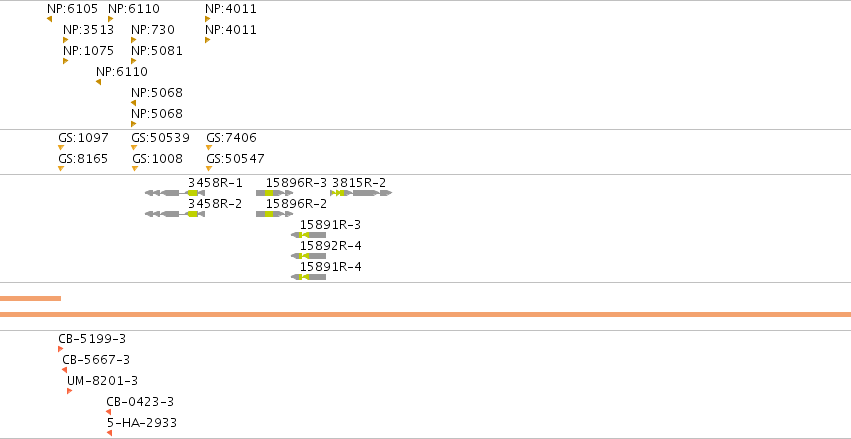Click the GS:8165 downward triangle marker
The height and width of the screenshot is (439, 851).
coord(61,169)
